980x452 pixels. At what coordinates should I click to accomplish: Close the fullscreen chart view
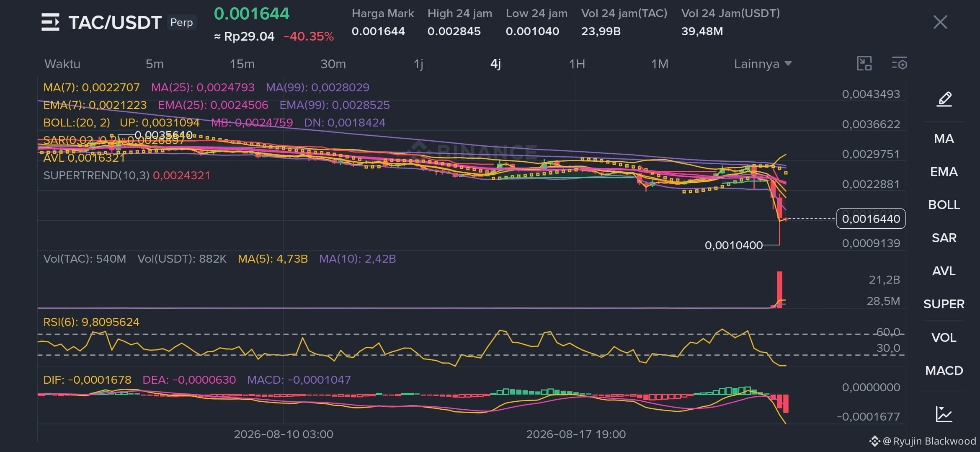pos(940,22)
